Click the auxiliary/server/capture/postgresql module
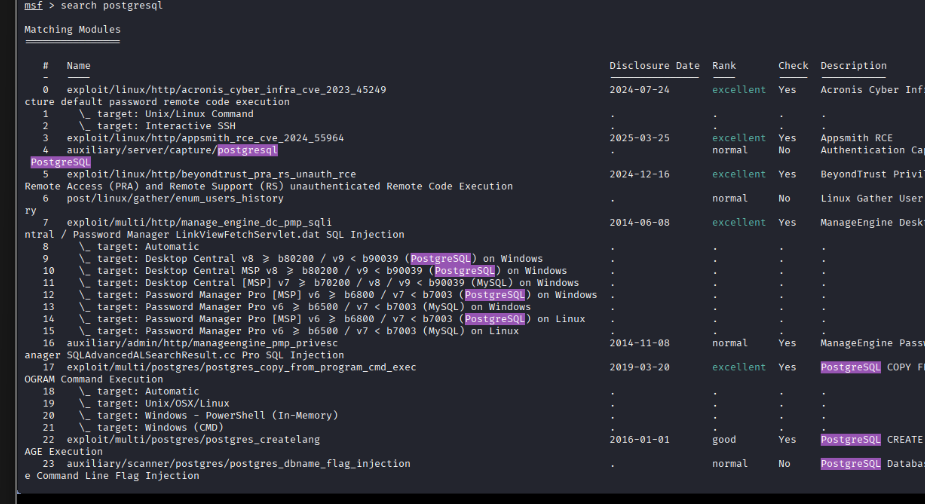Screen dimensions: 925x504 click(172, 150)
